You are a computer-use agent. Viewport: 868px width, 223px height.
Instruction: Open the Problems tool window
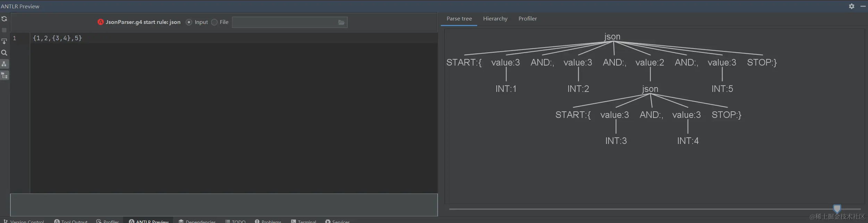coord(268,221)
